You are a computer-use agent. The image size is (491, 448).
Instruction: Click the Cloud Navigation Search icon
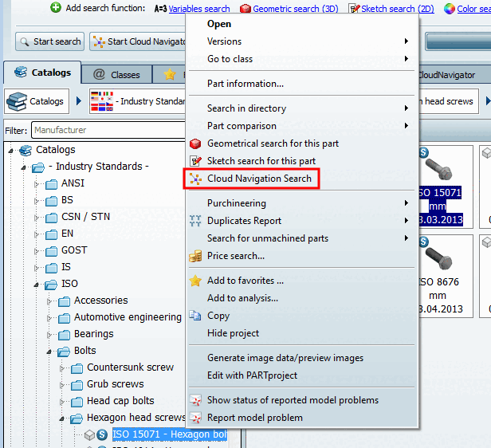coord(195,179)
